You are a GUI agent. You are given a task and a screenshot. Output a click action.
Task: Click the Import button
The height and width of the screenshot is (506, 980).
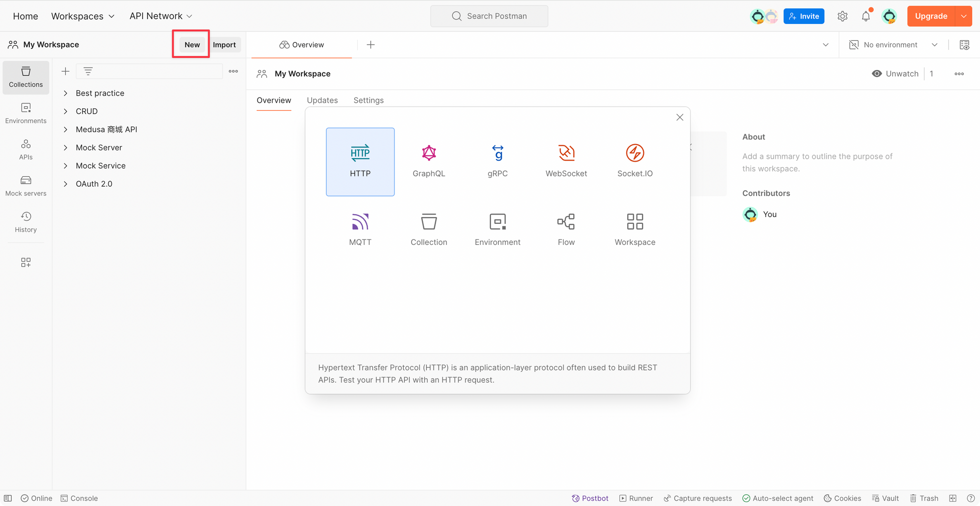[x=224, y=45]
